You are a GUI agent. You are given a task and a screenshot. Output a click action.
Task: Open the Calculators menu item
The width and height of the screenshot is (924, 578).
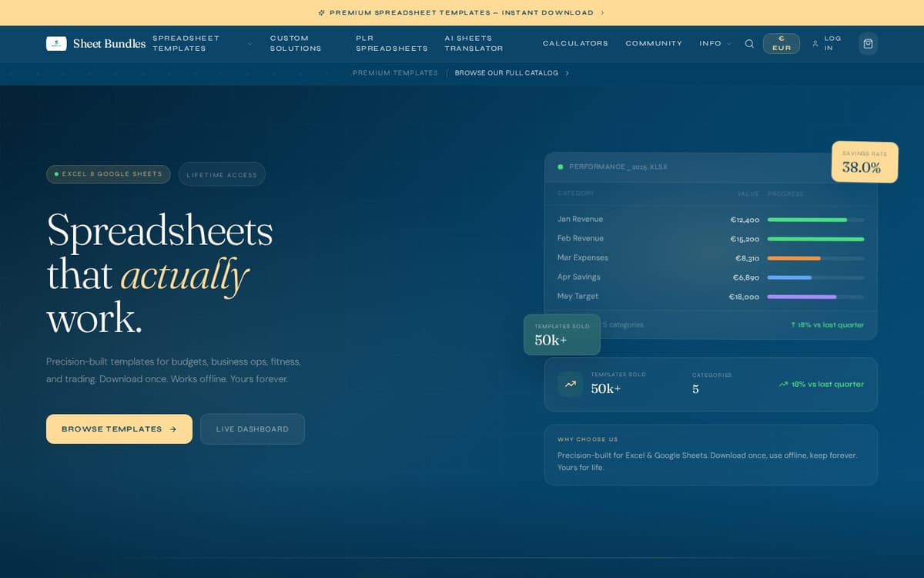(x=575, y=44)
